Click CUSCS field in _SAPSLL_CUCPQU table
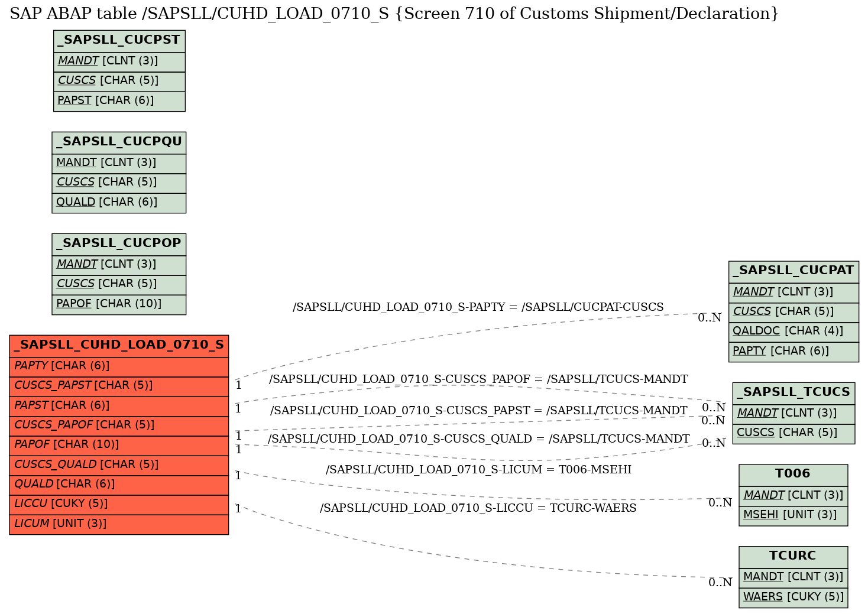The image size is (868, 614). [x=119, y=183]
